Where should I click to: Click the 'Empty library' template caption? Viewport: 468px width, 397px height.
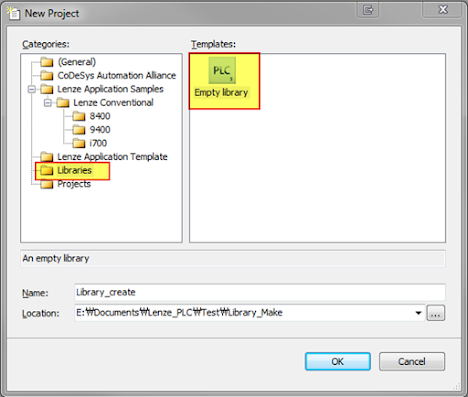click(x=221, y=92)
